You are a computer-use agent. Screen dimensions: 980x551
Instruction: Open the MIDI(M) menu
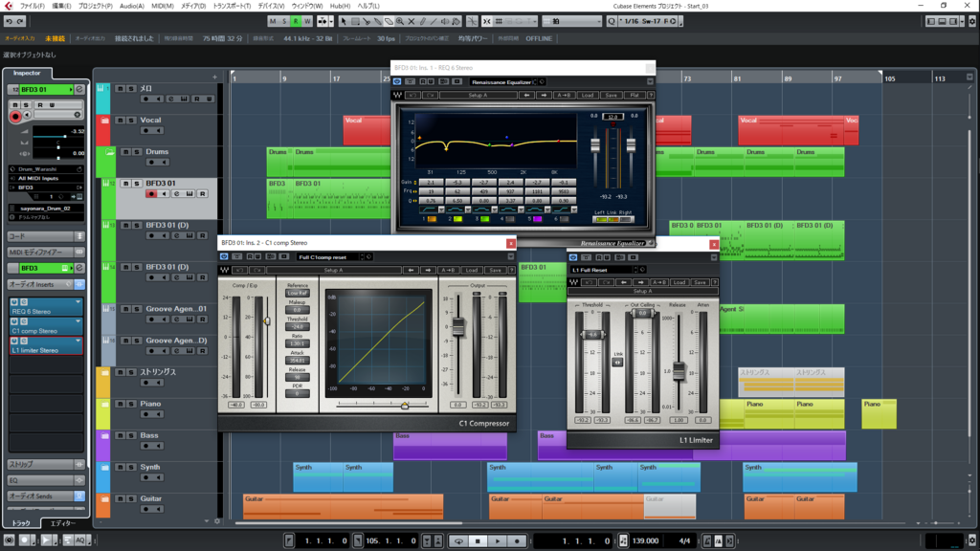163,6
